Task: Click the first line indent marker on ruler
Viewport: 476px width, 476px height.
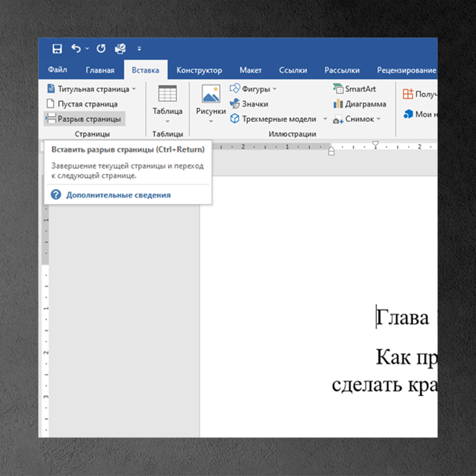Action: click(376, 144)
